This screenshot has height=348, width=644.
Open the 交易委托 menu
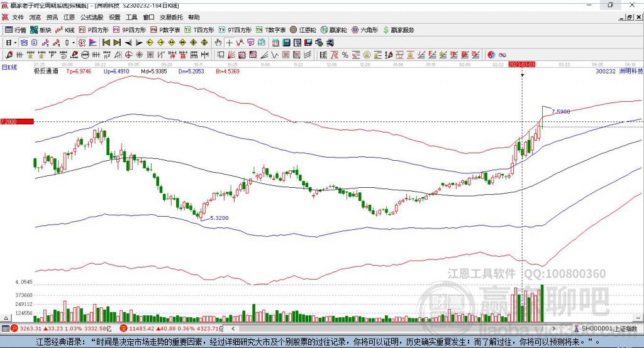(171, 17)
